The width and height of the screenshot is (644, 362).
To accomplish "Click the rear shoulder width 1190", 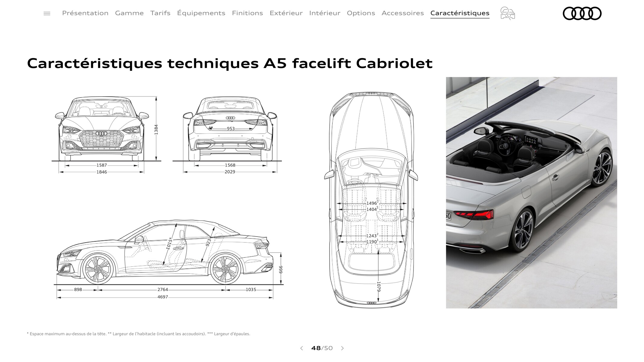I will pos(372,242).
